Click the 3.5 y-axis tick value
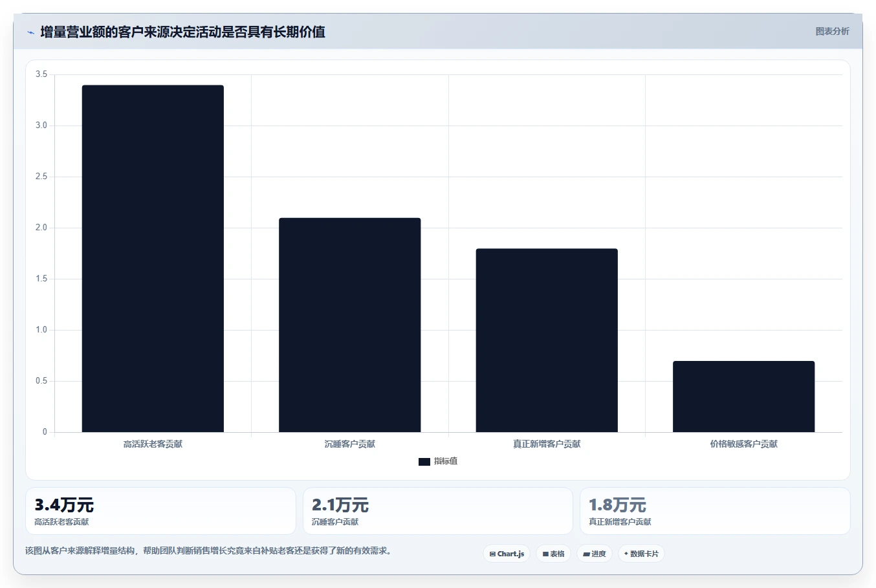Screen dimensions: 876x588 [41, 74]
